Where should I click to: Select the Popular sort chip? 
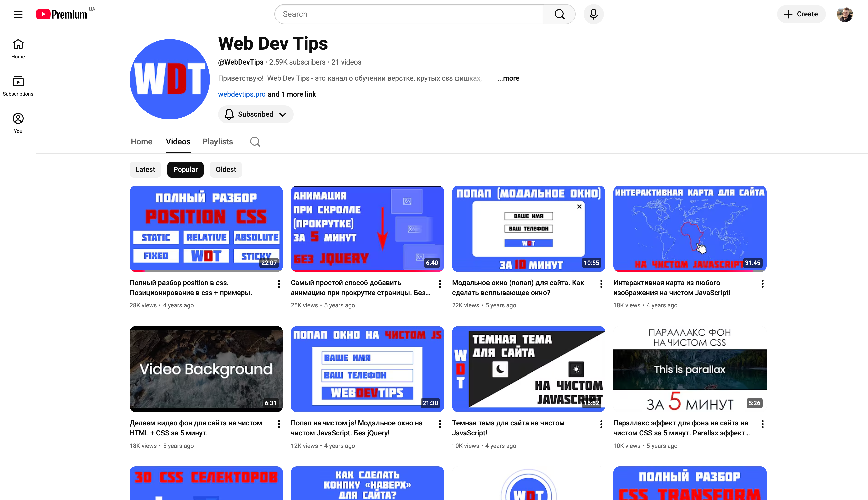coord(185,170)
